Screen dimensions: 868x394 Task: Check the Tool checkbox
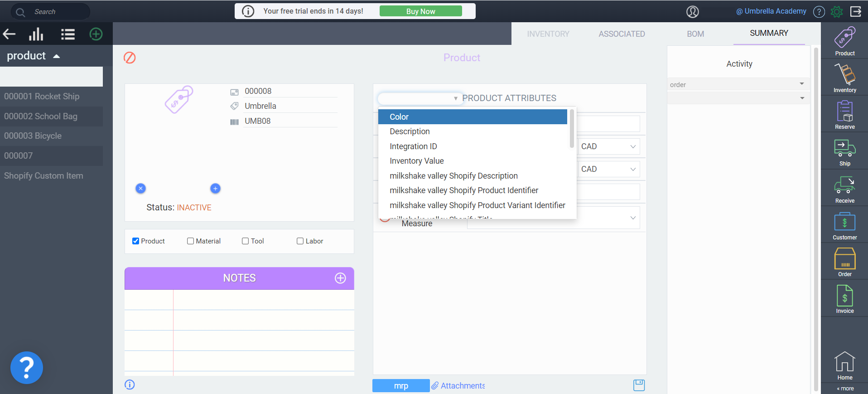[245, 241]
